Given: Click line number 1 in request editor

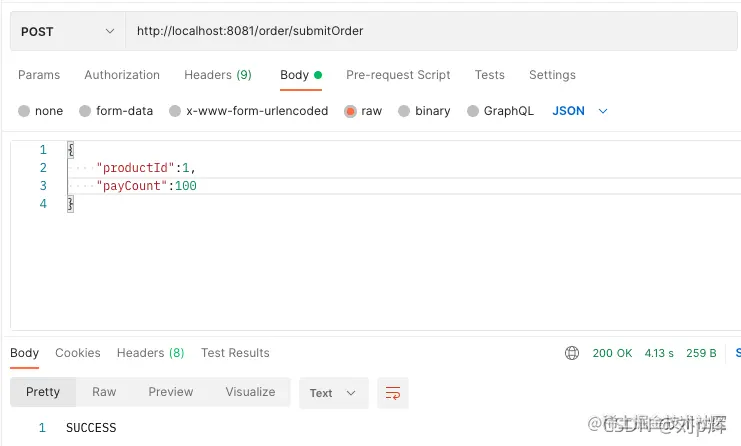Looking at the screenshot, I should click(43, 150).
